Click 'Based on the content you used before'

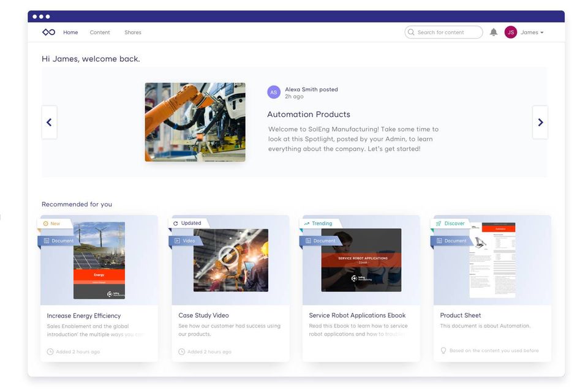point(494,351)
